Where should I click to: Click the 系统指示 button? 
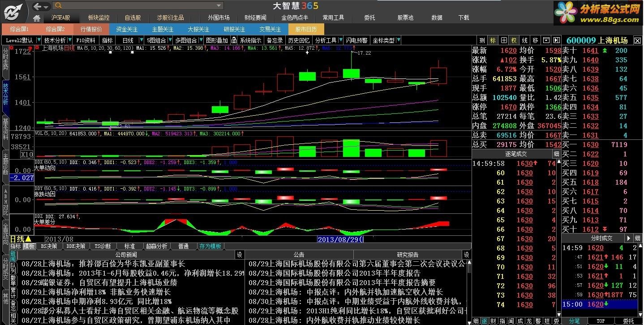pos(251,40)
